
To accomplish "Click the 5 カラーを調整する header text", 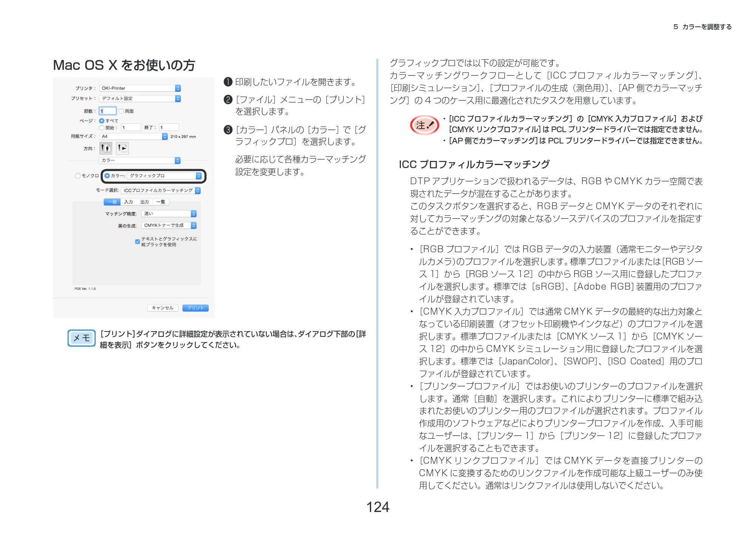I will point(702,27).
